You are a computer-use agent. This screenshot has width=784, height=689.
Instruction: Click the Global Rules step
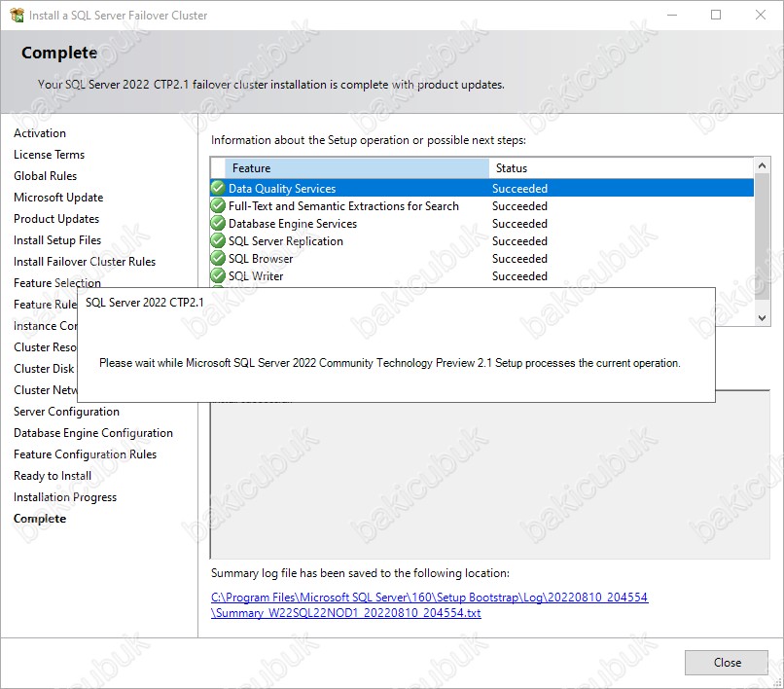point(45,176)
